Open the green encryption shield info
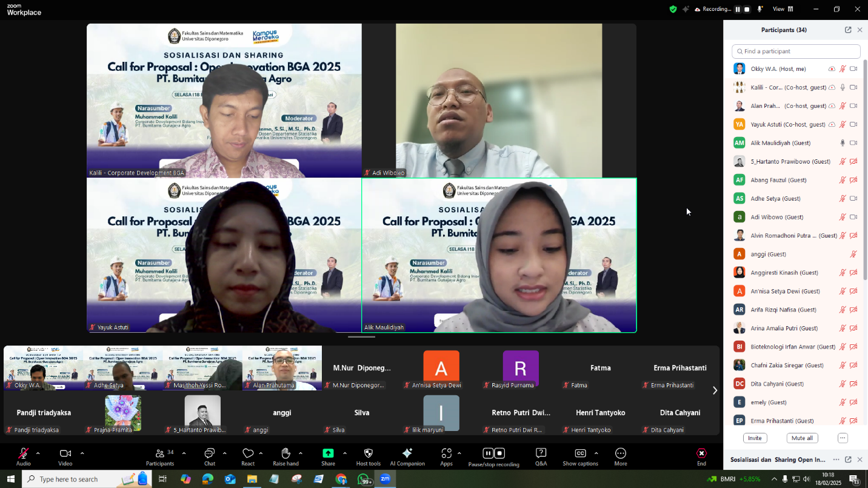Viewport: 868px width, 488px height. 673,9
